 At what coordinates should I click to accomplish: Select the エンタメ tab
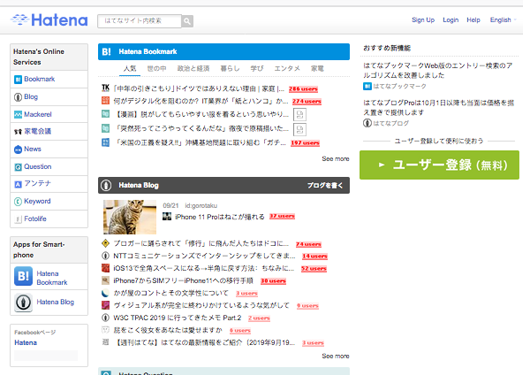click(287, 69)
